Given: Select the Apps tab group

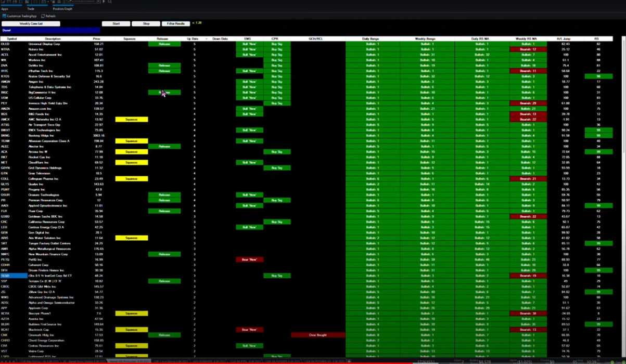Looking at the screenshot, I should tap(5, 9).
